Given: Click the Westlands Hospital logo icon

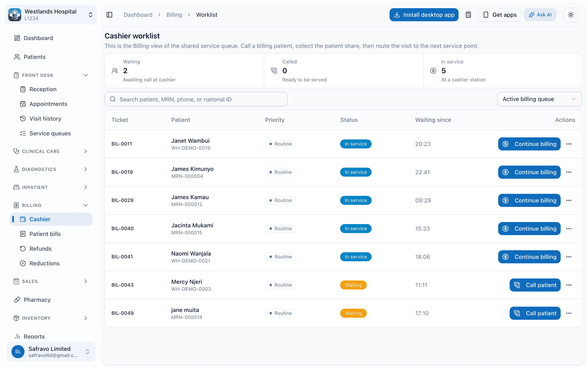Looking at the screenshot, I should pyautogui.click(x=15, y=15).
